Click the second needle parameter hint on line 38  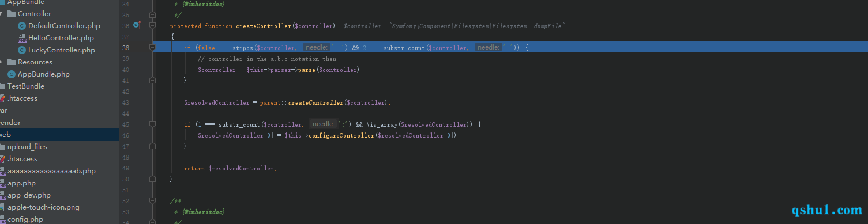(488, 47)
